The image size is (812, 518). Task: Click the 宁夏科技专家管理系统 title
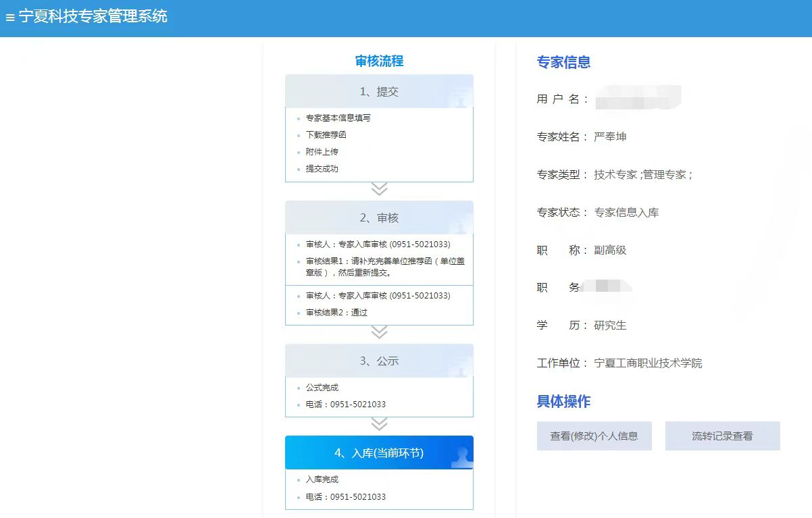pyautogui.click(x=93, y=17)
